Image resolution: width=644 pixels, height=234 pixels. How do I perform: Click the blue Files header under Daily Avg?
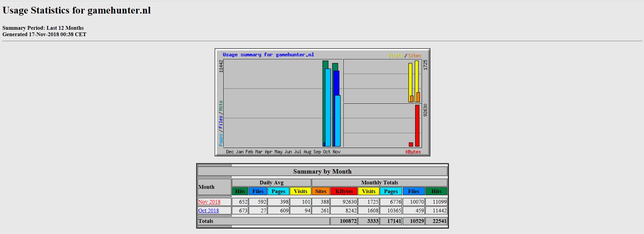tap(258, 191)
